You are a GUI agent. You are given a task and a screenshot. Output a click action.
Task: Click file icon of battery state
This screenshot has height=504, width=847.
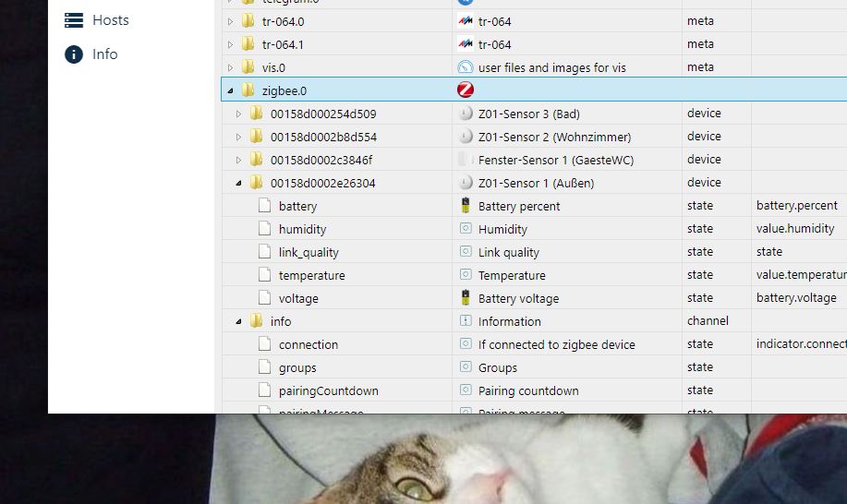265,206
